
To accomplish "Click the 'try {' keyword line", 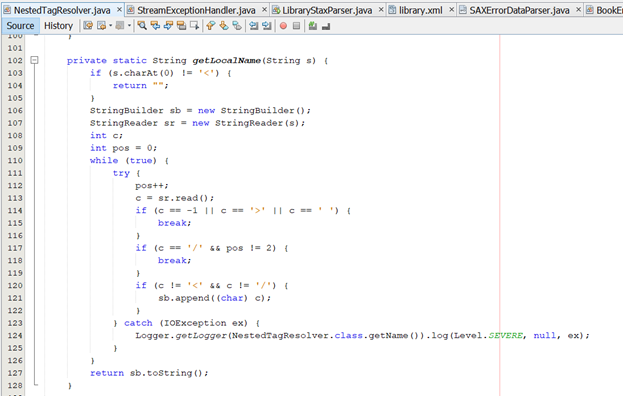I will [126, 173].
